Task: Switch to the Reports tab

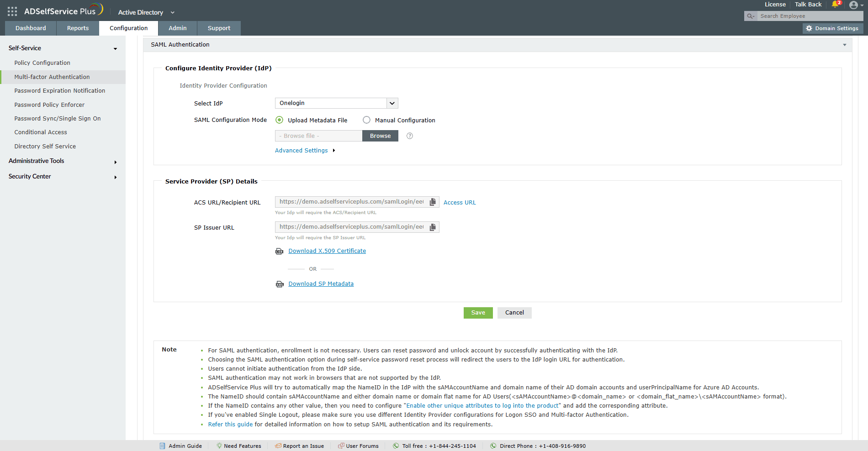Action: (x=78, y=28)
